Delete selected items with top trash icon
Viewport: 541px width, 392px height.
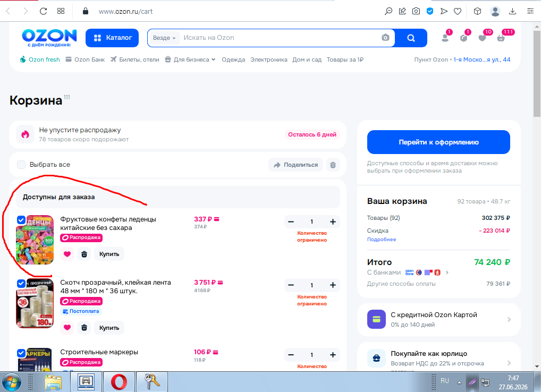click(x=333, y=165)
